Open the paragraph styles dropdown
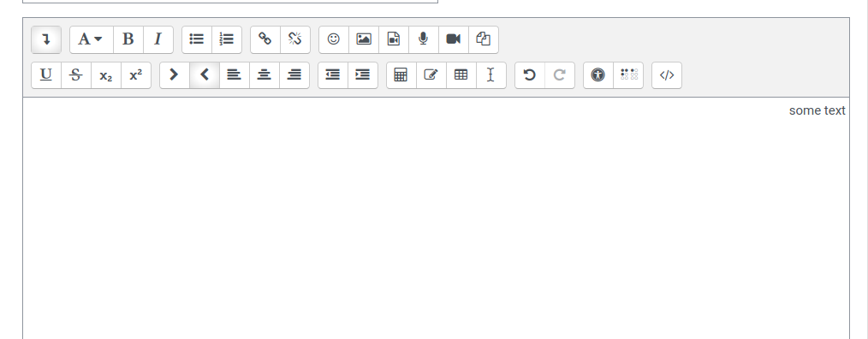868x339 pixels. click(x=92, y=39)
